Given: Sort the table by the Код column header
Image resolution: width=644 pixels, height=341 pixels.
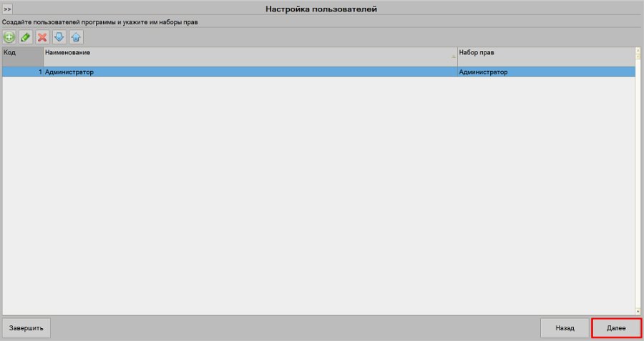Looking at the screenshot, I should click(23, 57).
